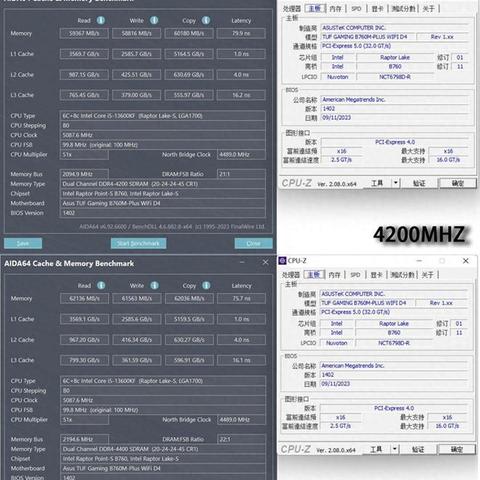Click the CPU-Z title bar app icon
480x480 pixels.
[x=283, y=261]
